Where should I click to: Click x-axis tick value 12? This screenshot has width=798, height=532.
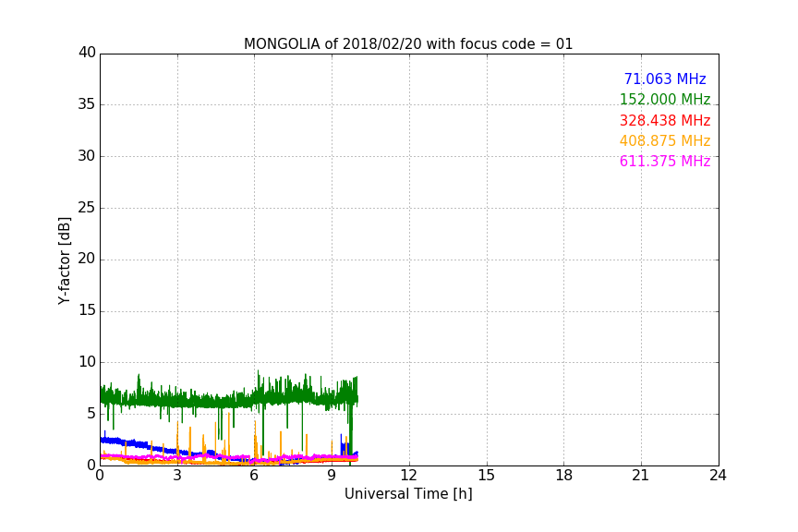pyautogui.click(x=408, y=476)
